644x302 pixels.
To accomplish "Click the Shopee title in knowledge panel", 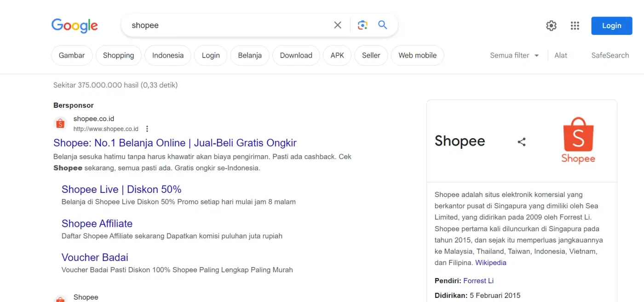I will coord(460,141).
